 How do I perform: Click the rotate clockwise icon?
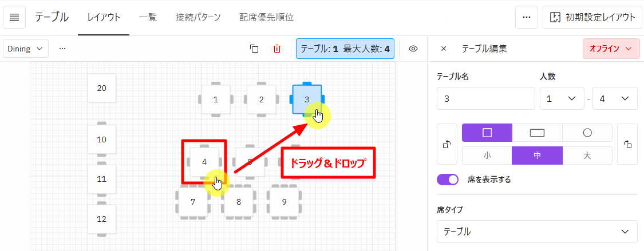coord(628,144)
